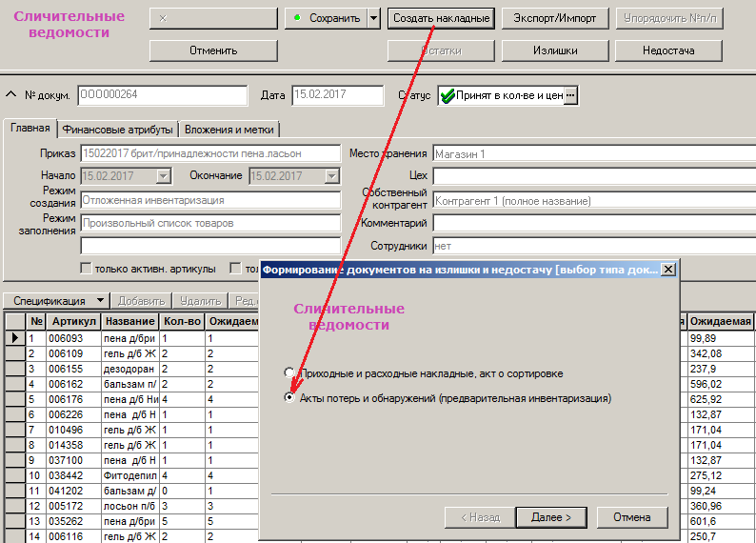This screenshot has height=543, width=756.
Task: Click the Место хранения field
Action: coord(594,153)
